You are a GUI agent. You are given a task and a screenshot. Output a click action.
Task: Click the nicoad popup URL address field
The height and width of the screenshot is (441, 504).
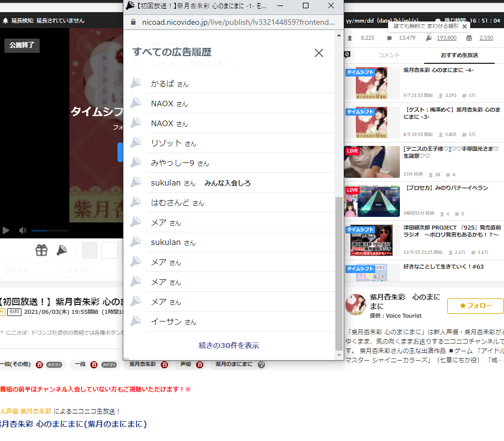238,22
